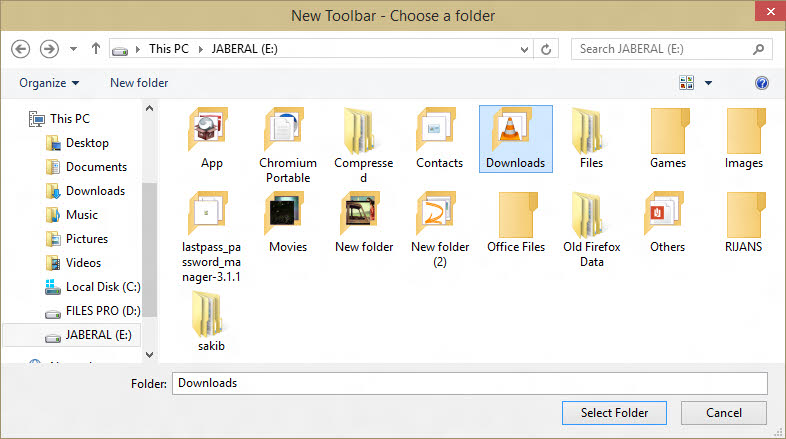Open the App folder icon
786x439 pixels.
coord(209,129)
